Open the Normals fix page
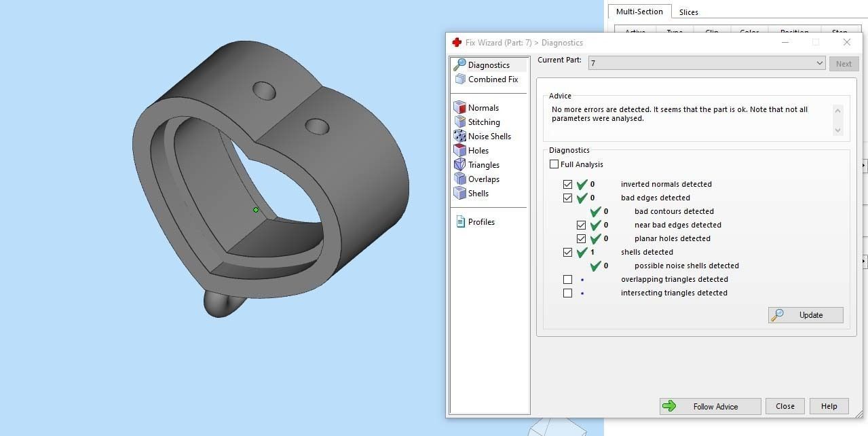 476,108
